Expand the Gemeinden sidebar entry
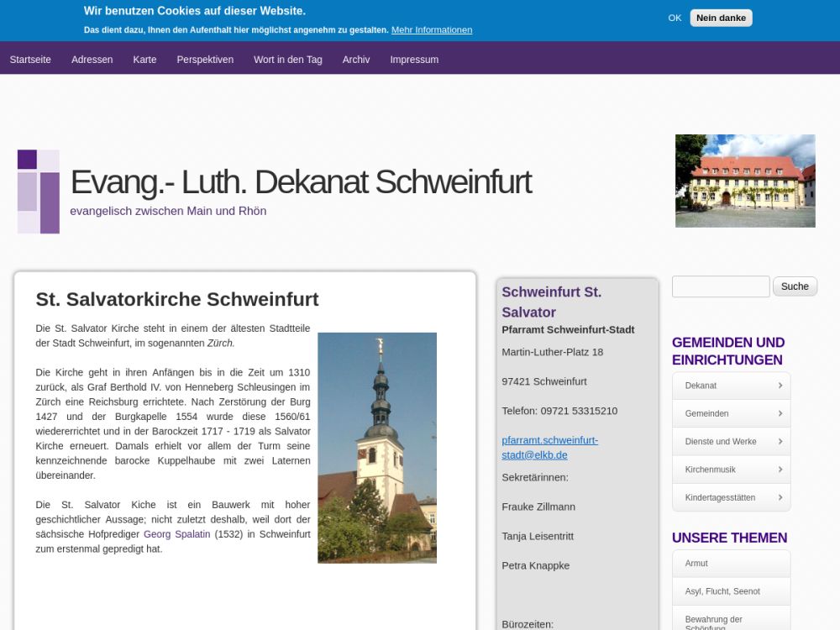This screenshot has width=840, height=630. point(731,413)
